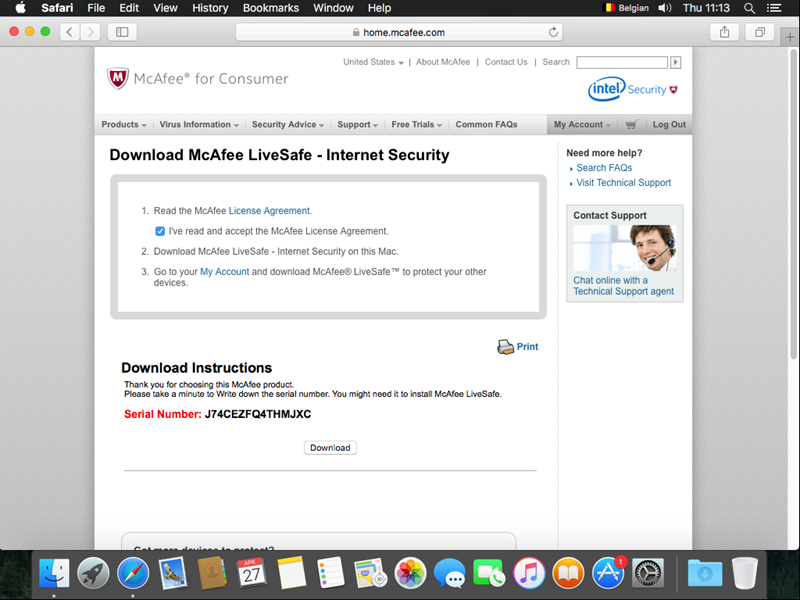Click Log Out

pyautogui.click(x=669, y=124)
